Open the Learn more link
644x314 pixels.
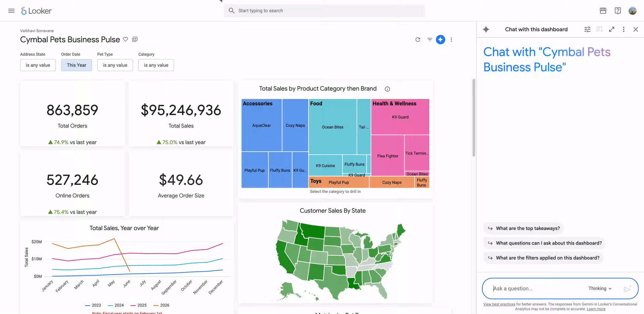coord(596,309)
